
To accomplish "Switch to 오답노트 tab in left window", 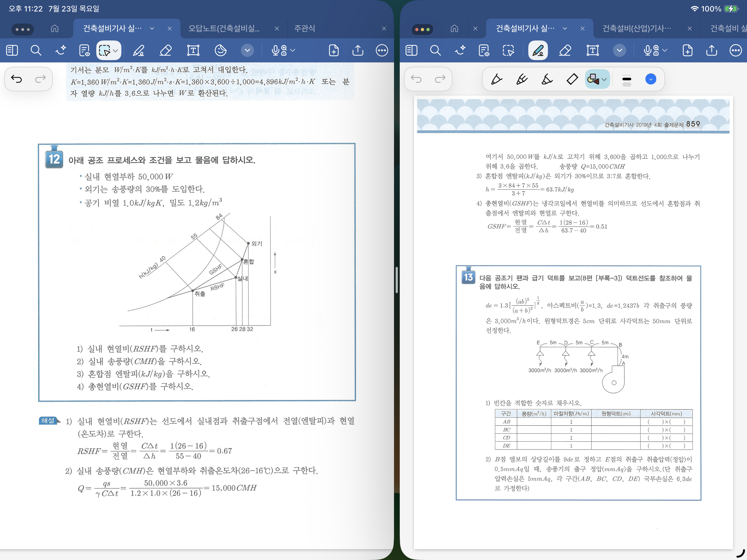I will (224, 29).
